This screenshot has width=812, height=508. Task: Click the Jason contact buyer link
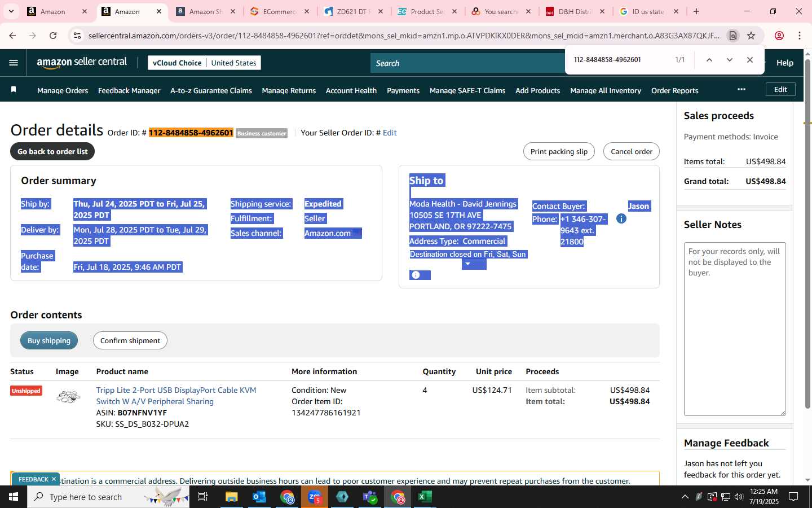point(638,206)
